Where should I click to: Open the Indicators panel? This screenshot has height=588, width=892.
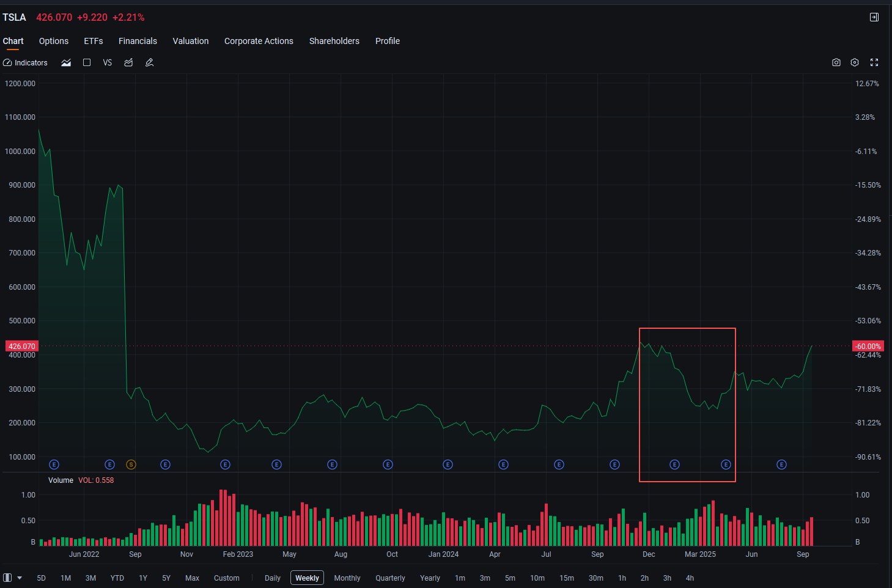tap(25, 63)
